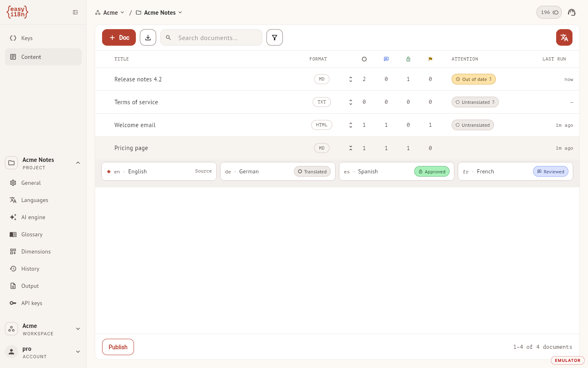Focus the Search documents field
This screenshot has width=588, height=368.
211,38
